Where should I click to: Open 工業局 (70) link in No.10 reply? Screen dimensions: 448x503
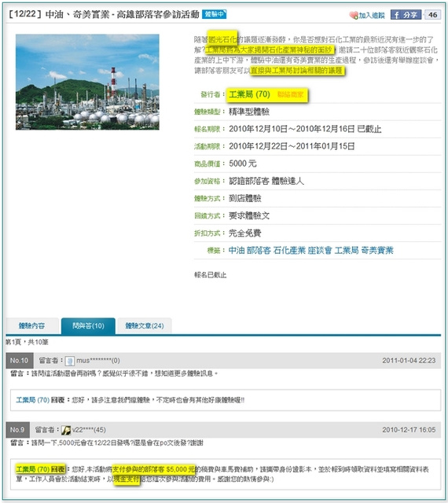tap(33, 400)
